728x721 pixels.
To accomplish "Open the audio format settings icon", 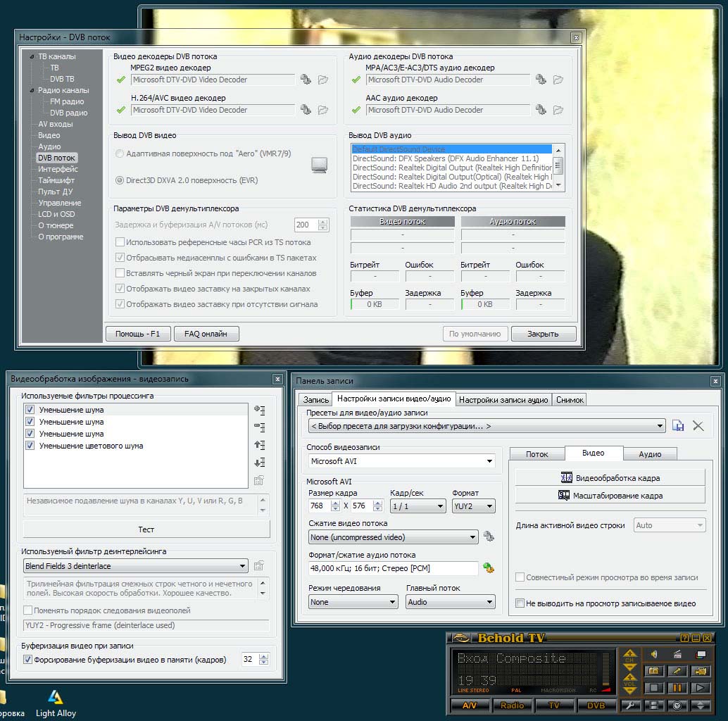I will pyautogui.click(x=489, y=568).
